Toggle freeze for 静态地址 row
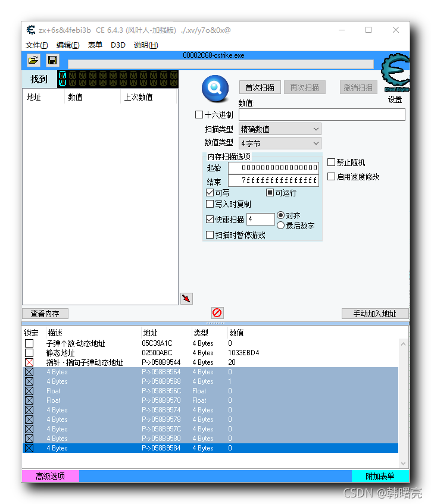 coord(29,353)
